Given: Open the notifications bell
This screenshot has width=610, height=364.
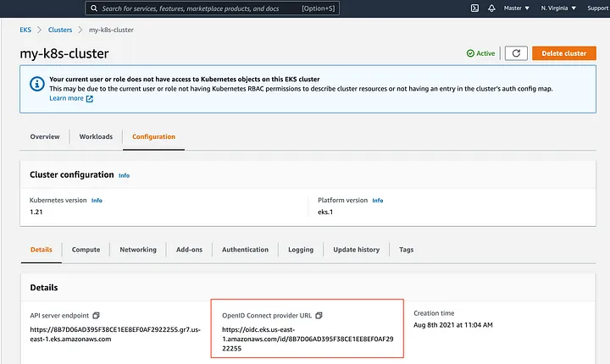Looking at the screenshot, I should pos(491,8).
